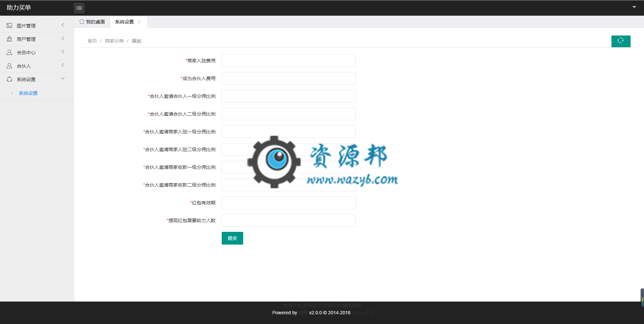Open 会员中心 in the sidebar
Image resolution: width=644 pixels, height=324 pixels.
37,52
